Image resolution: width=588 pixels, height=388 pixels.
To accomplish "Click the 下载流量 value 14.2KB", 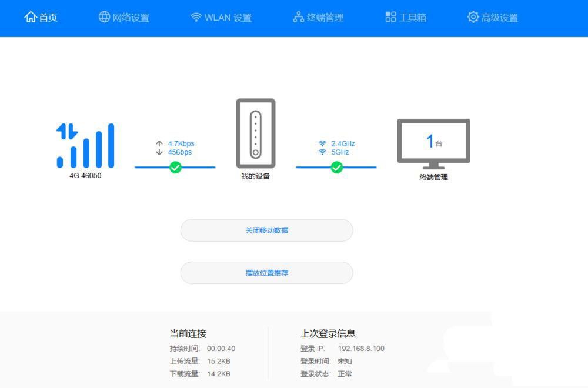I will click(x=219, y=374).
